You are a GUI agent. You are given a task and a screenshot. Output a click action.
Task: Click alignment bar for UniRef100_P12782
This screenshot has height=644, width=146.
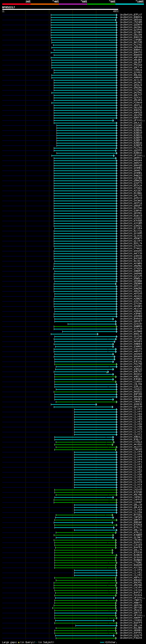coord(85,45)
